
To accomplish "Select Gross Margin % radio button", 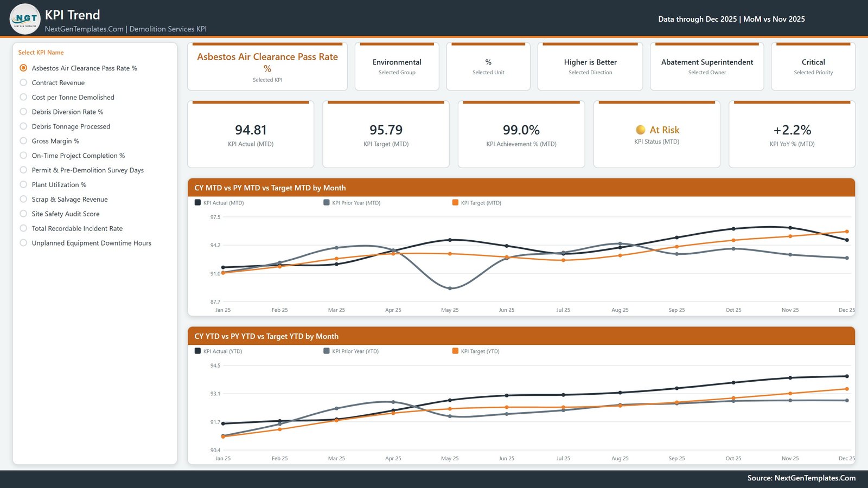I will [23, 141].
